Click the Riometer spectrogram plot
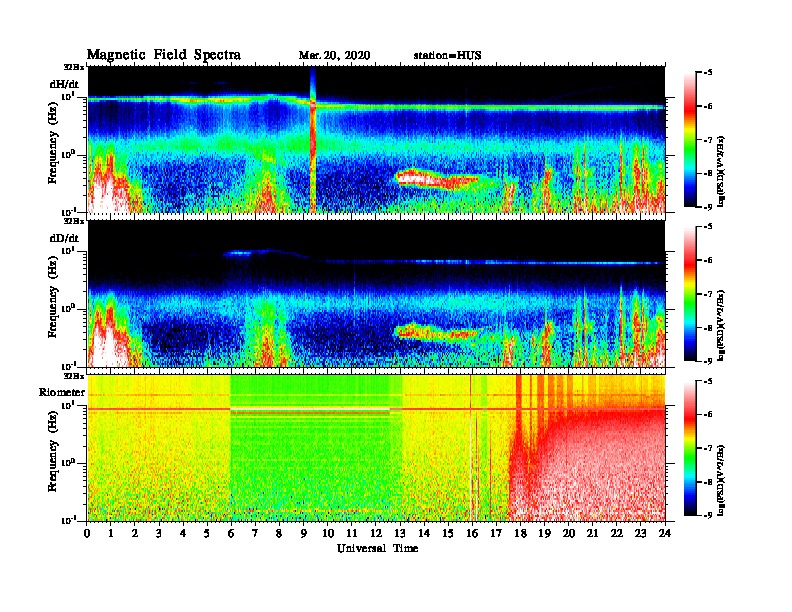This screenshot has width=792, height=612. (x=376, y=448)
